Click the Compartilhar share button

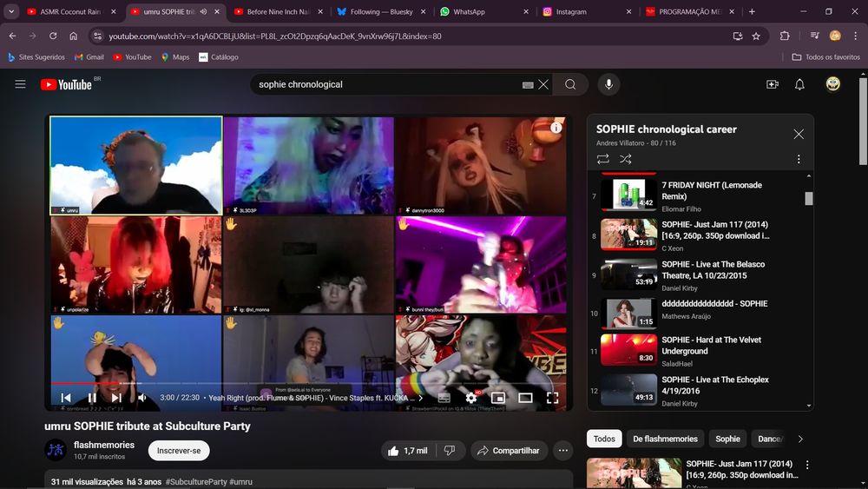(509, 451)
